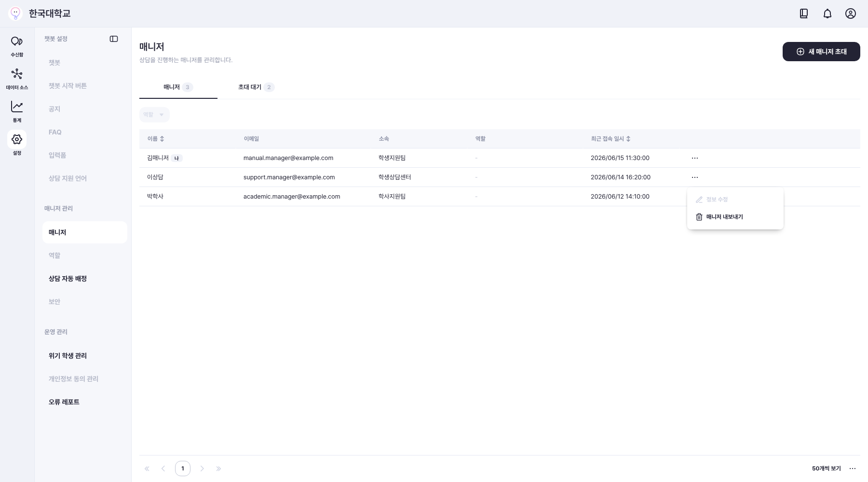Click the 한국대학교 title text

[50, 13]
